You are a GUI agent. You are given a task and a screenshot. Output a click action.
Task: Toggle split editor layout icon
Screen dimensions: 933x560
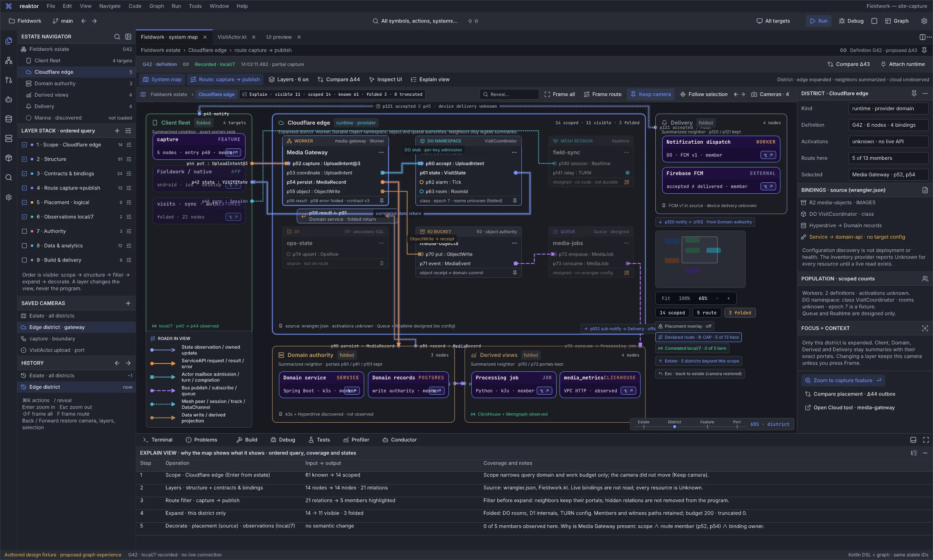(922, 37)
